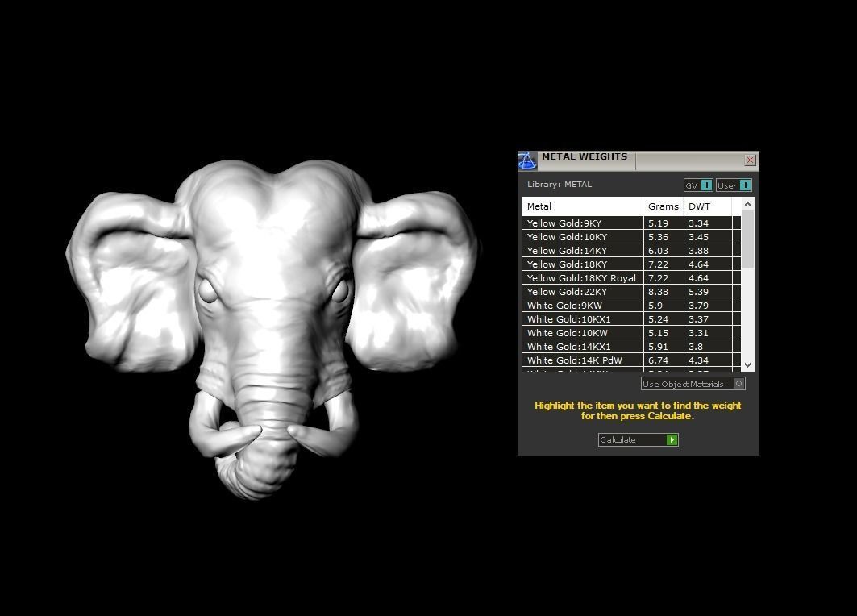Screen dimensions: 857x616
Task: Select the Yellow Gold:18KY row
Action: 631,264
